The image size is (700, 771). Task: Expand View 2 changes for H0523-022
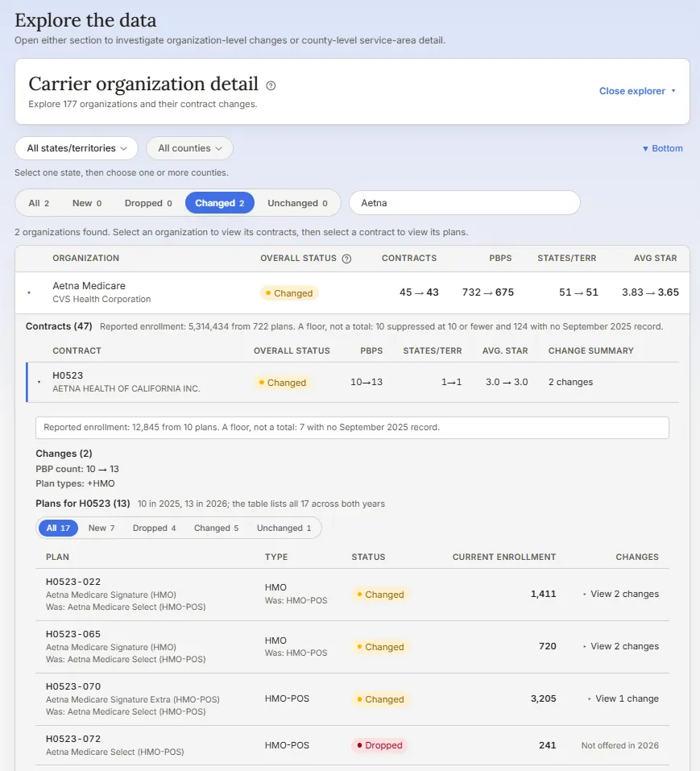click(621, 594)
